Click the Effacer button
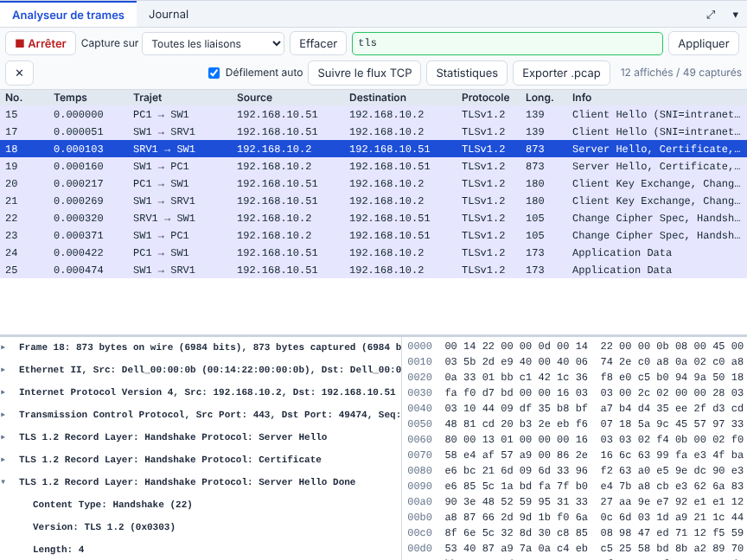 pos(318,44)
